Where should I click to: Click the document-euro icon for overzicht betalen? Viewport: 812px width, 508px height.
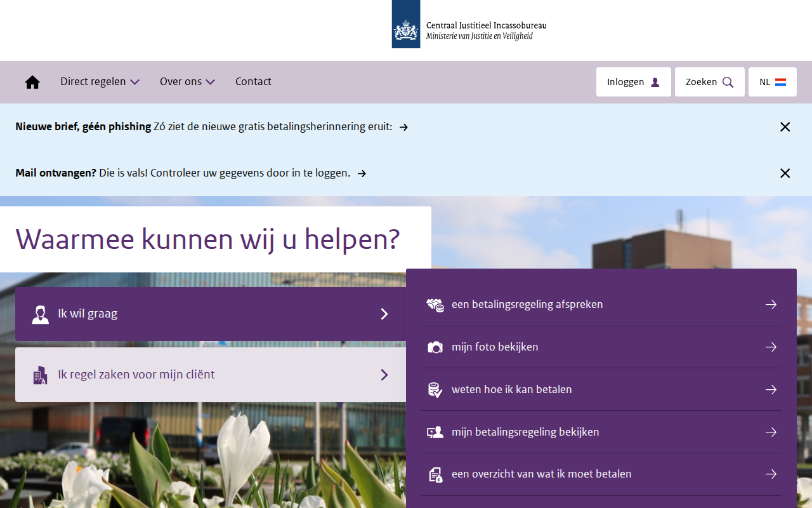point(435,474)
